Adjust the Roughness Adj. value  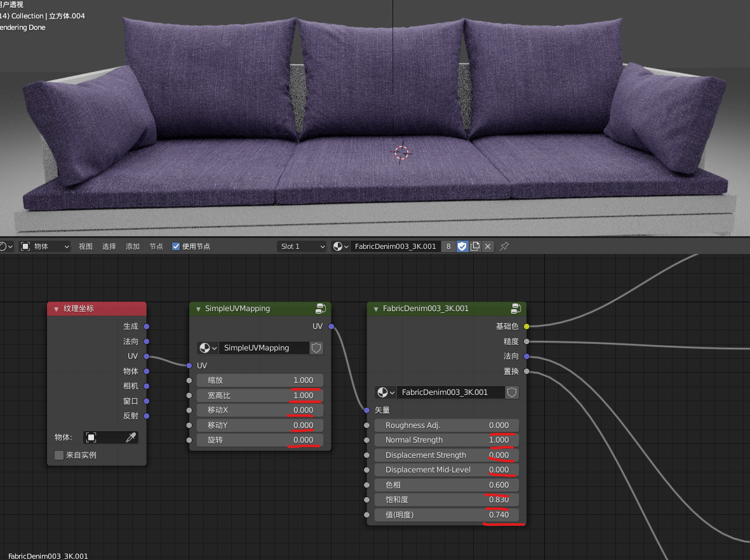pos(446,425)
